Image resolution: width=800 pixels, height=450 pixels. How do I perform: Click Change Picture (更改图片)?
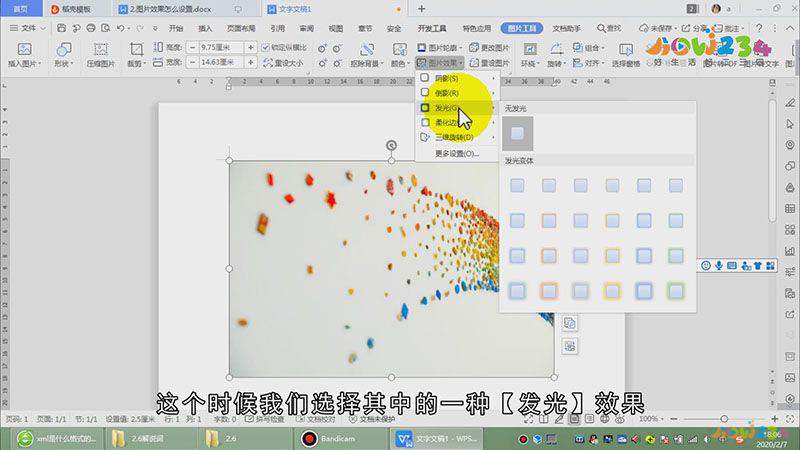489,47
